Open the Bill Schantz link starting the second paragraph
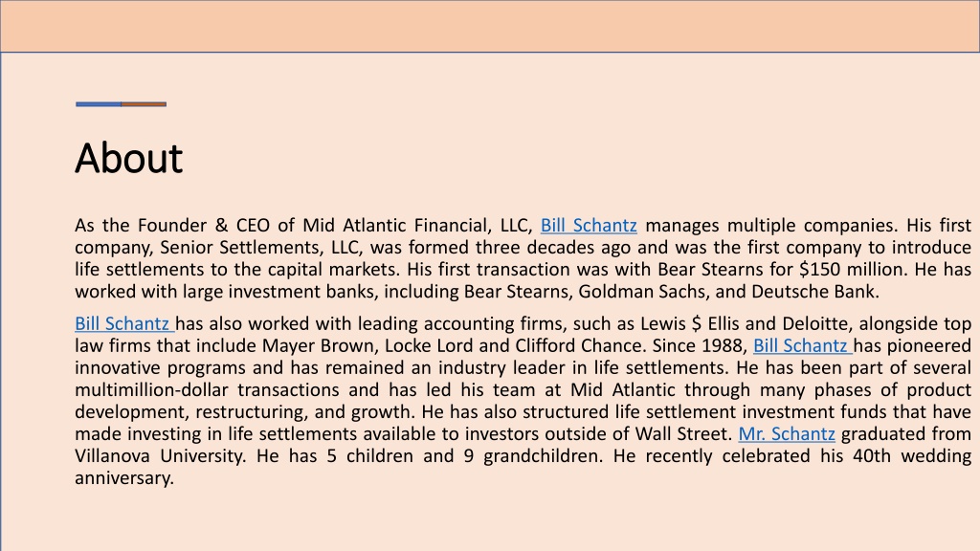This screenshot has width=980, height=551. (x=124, y=323)
